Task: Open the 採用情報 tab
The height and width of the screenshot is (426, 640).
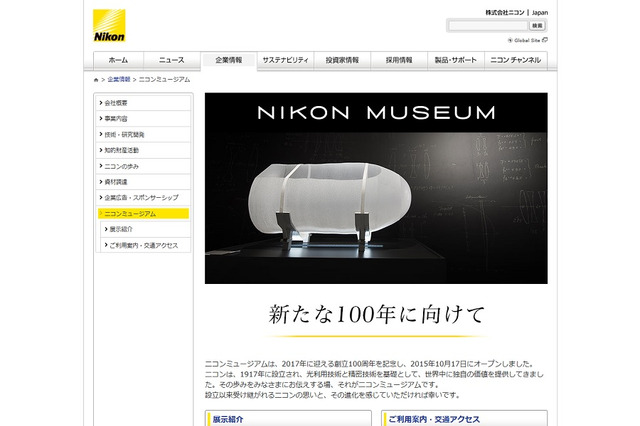Action: point(399,60)
